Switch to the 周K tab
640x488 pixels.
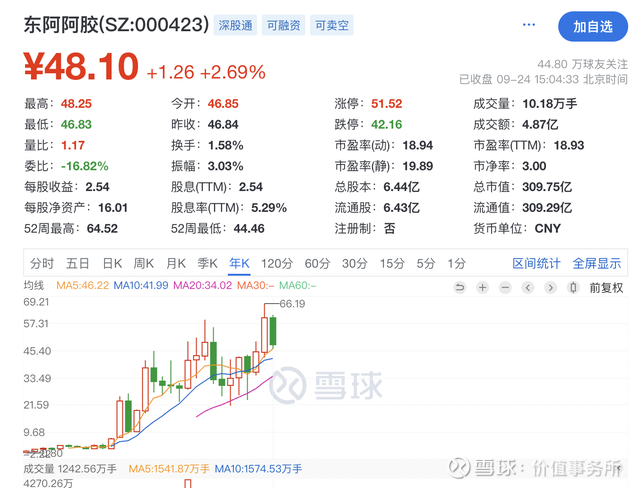point(144,264)
